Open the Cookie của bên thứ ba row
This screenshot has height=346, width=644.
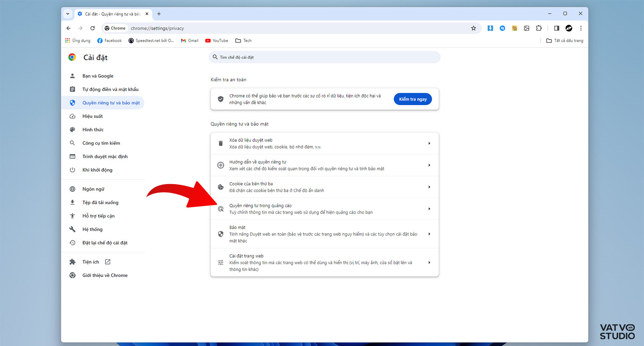[x=324, y=187]
